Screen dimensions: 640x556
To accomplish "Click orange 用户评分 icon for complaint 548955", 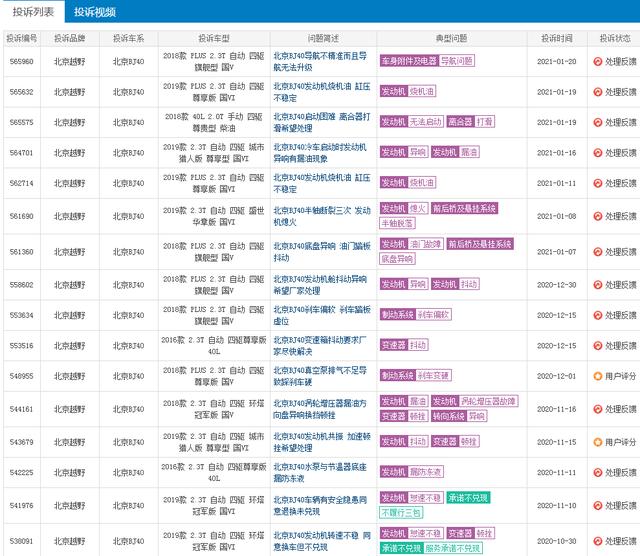I will pyautogui.click(x=598, y=376).
